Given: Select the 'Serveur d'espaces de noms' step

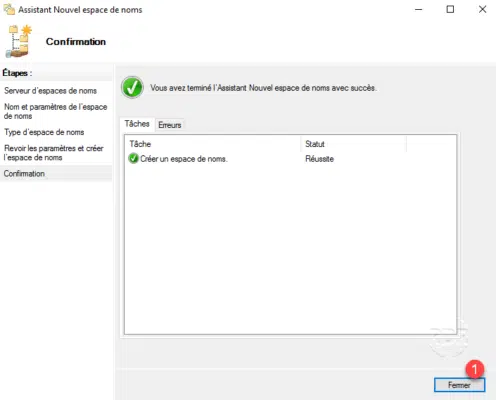Looking at the screenshot, I should pos(50,91).
